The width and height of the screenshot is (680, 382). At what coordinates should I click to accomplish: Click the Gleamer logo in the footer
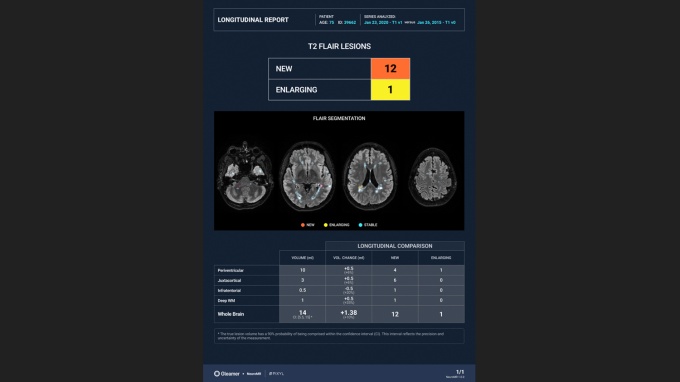pos(226,373)
